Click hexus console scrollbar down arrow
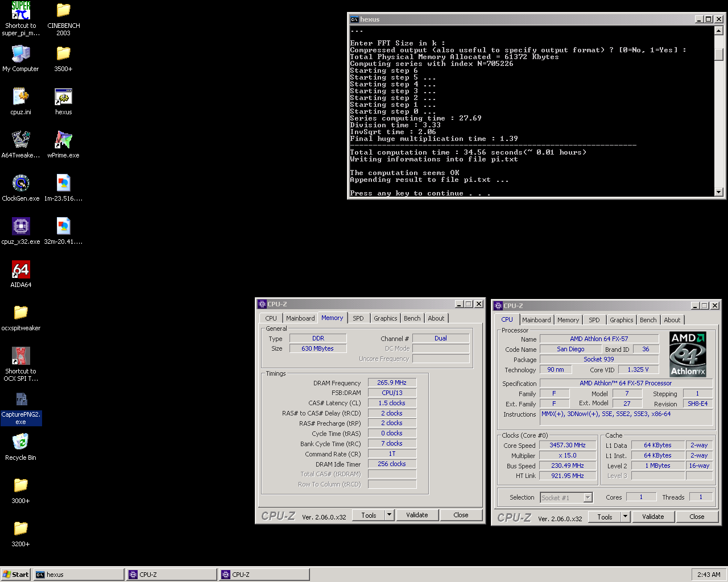The width and height of the screenshot is (728, 582). click(x=719, y=192)
